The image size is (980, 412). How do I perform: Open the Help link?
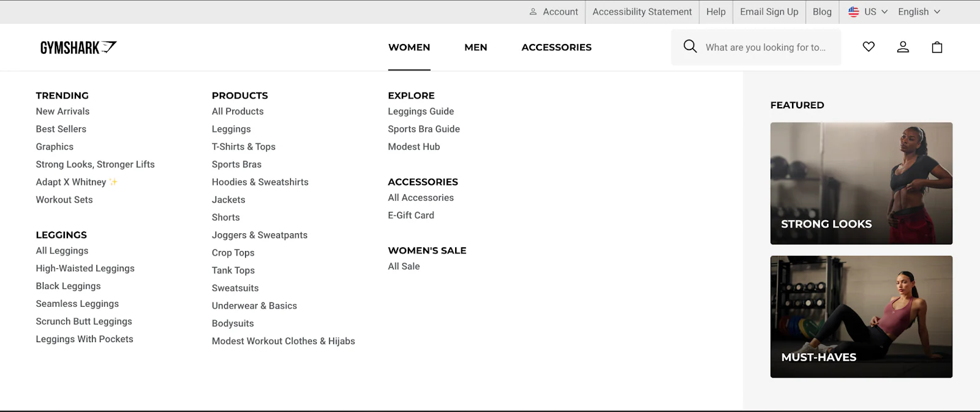[x=715, y=12]
